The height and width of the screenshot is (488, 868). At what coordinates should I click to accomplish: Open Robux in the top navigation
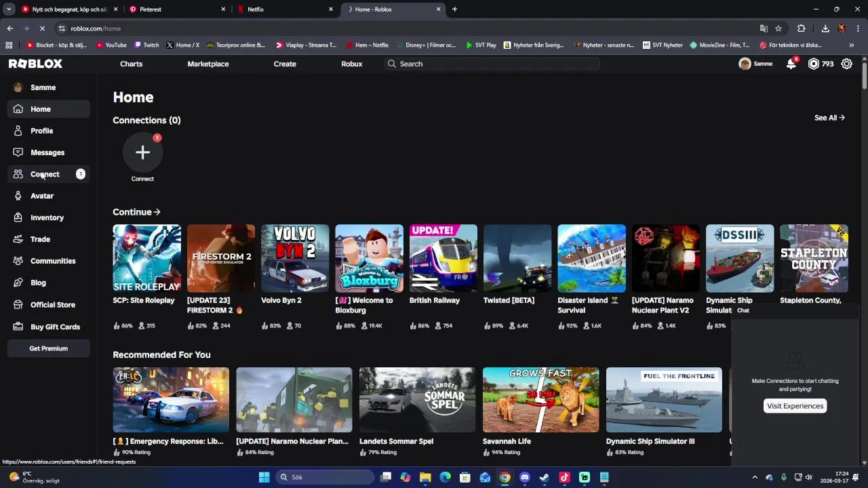tap(351, 64)
